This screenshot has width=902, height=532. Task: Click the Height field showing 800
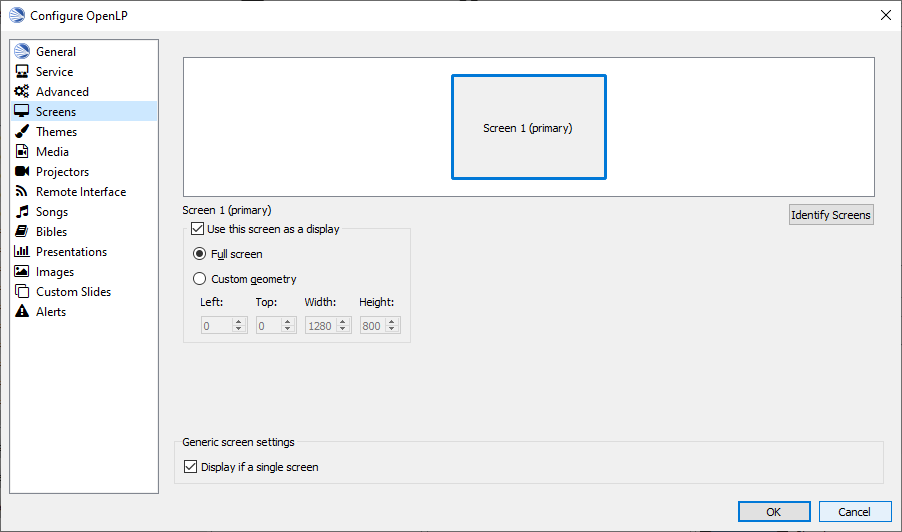pos(372,326)
